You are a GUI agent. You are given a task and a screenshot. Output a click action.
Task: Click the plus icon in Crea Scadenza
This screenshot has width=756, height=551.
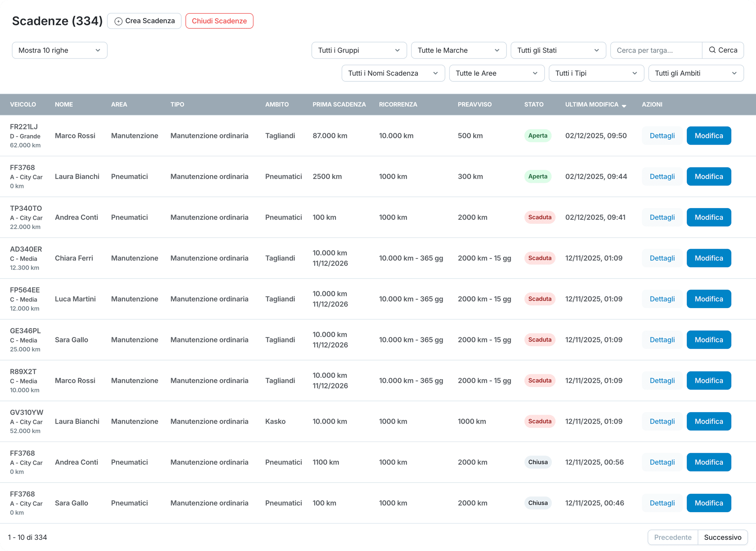[118, 21]
